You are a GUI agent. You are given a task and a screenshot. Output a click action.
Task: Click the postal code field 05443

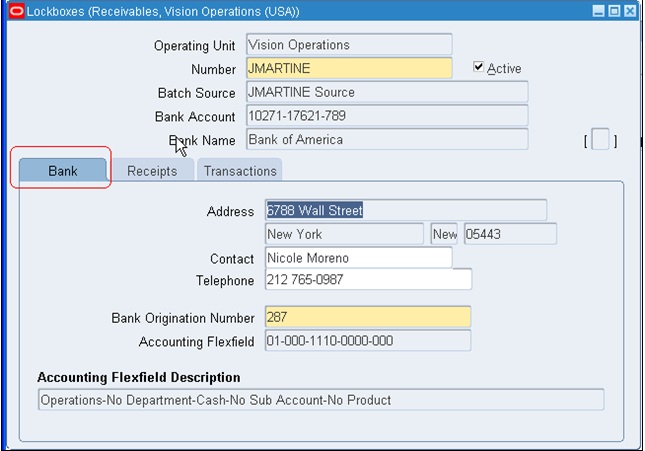(x=510, y=234)
